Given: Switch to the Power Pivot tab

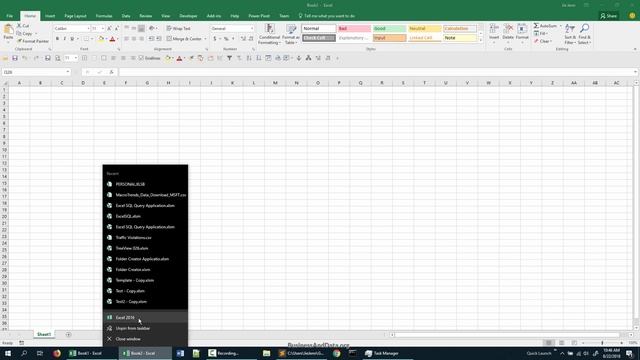Looking at the screenshot, I should (259, 16).
